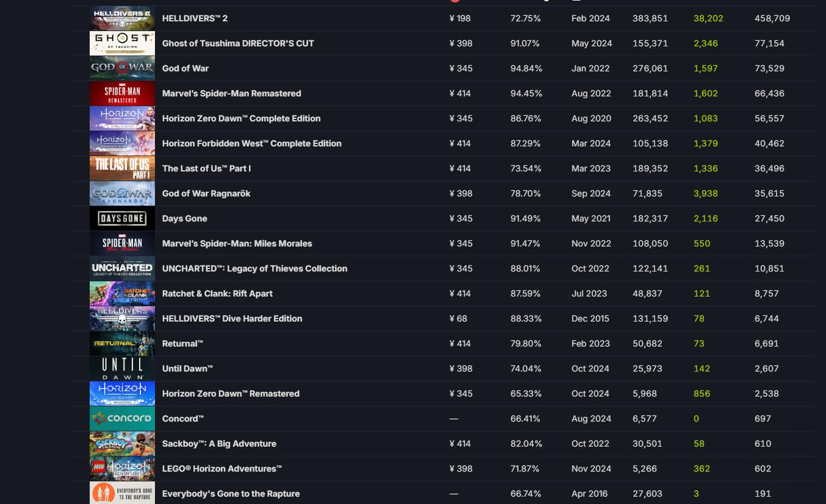This screenshot has height=504, width=826.
Task: Open the God of War Ragnarök title link
Action: click(206, 193)
